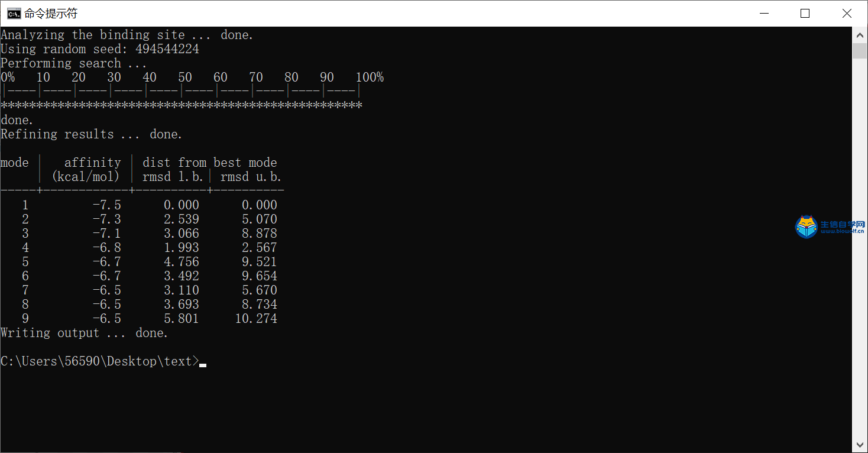Screen dimensions: 868x453
Task: Click the random seed value 494544224
Action: [x=167, y=49]
